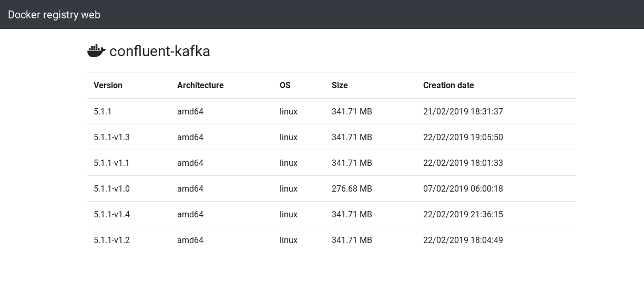Click the Creation date column header

pyautogui.click(x=448, y=85)
